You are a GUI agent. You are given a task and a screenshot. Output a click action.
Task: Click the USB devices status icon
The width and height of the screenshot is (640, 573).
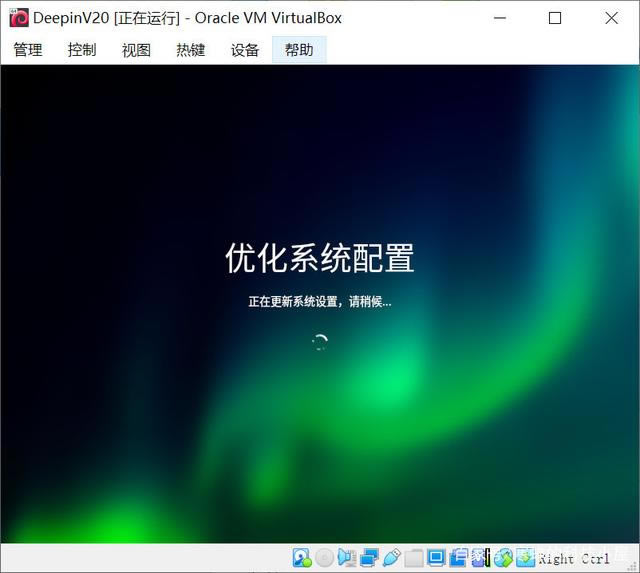(x=392, y=558)
